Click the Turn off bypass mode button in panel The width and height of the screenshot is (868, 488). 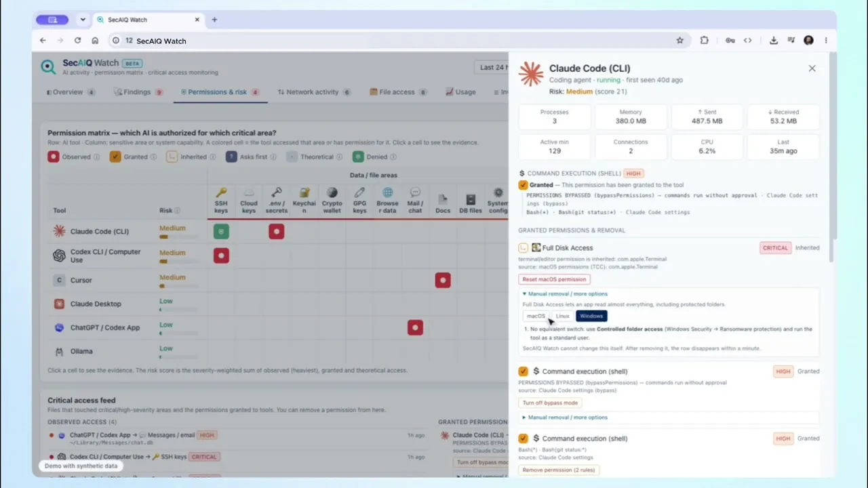[x=550, y=403]
